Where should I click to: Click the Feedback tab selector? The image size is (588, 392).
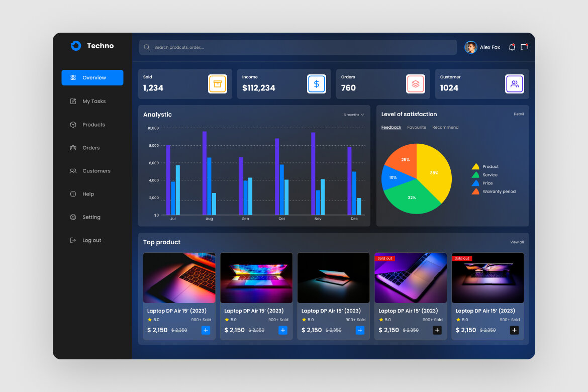pyautogui.click(x=391, y=127)
